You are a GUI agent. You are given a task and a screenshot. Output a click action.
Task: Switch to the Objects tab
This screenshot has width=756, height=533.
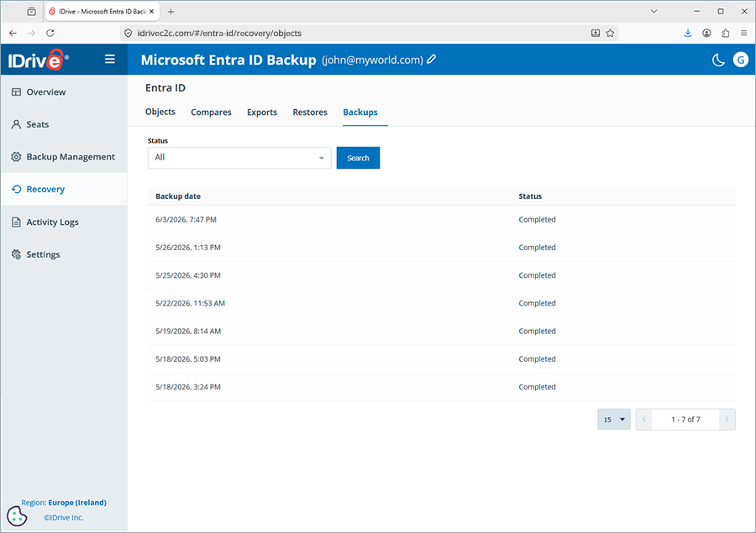(x=160, y=112)
